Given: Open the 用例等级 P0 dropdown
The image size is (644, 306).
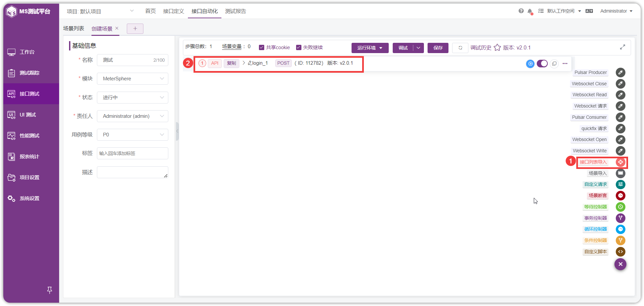Looking at the screenshot, I should pyautogui.click(x=132, y=135).
